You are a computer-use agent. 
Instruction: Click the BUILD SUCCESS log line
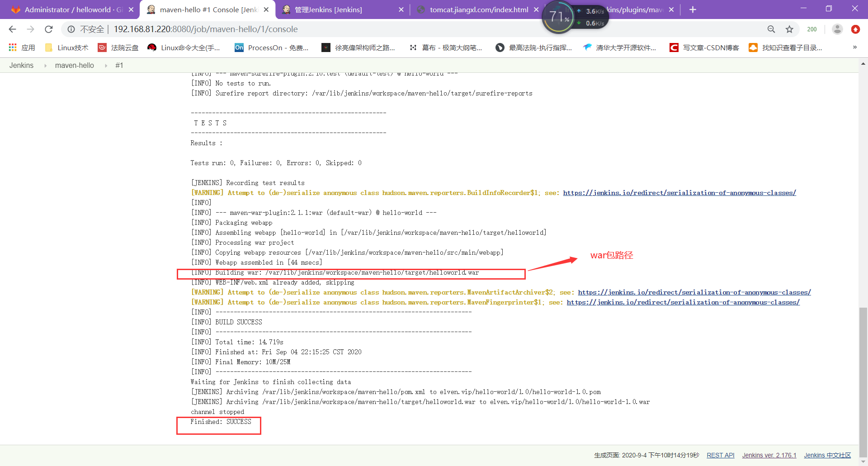coord(226,322)
